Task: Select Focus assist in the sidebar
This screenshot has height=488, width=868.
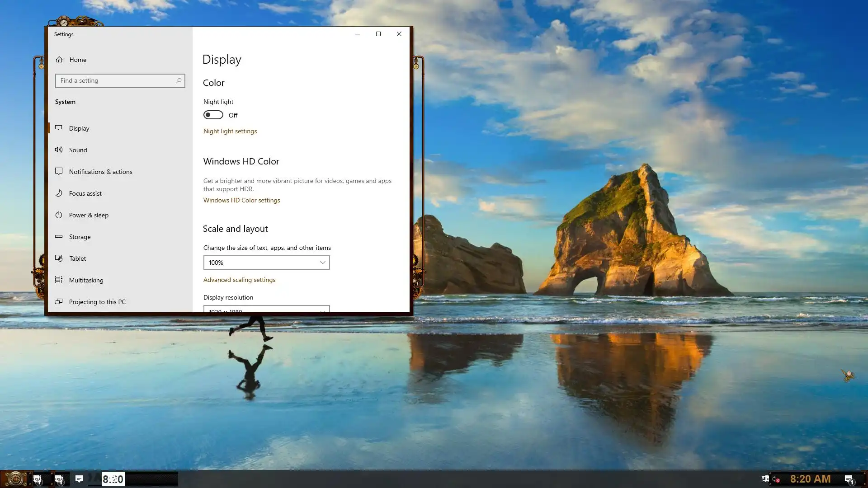Action: [x=85, y=193]
